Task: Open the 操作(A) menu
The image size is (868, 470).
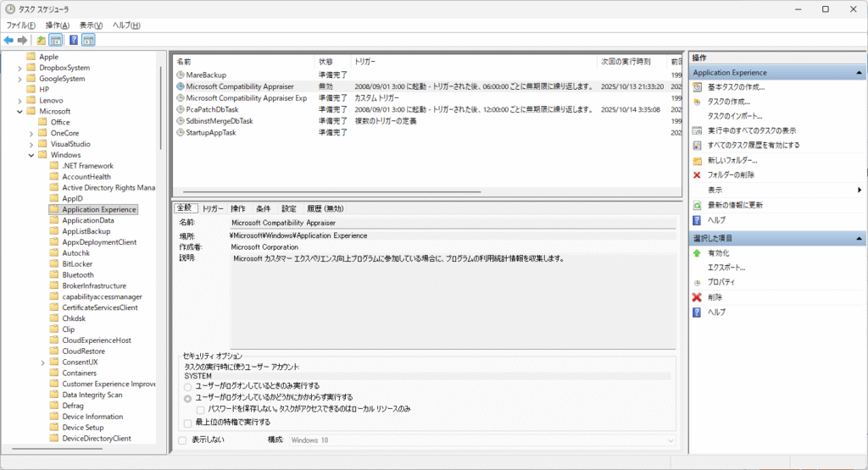Action: tap(57, 25)
